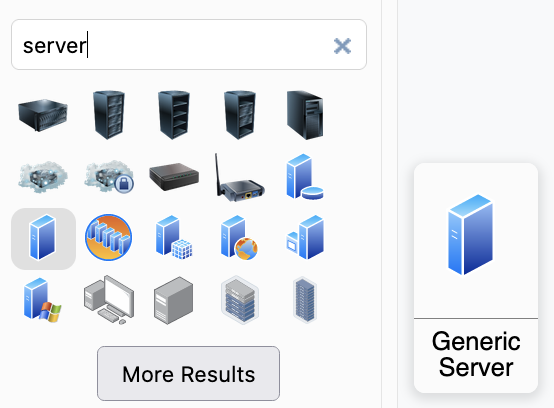Pick the cloud server with padlock

click(108, 177)
